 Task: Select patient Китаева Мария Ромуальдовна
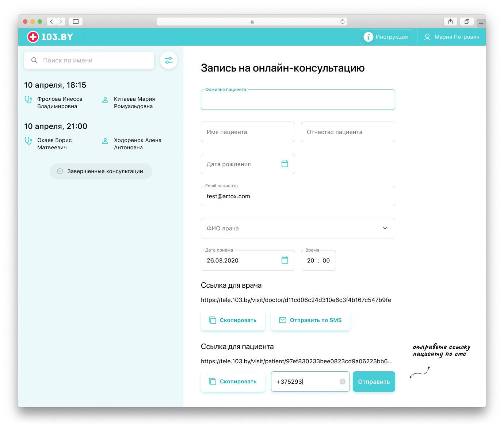click(x=134, y=103)
